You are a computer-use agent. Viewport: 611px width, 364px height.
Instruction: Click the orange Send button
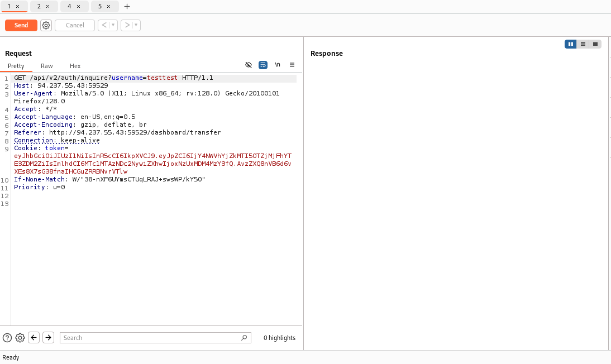(x=21, y=25)
